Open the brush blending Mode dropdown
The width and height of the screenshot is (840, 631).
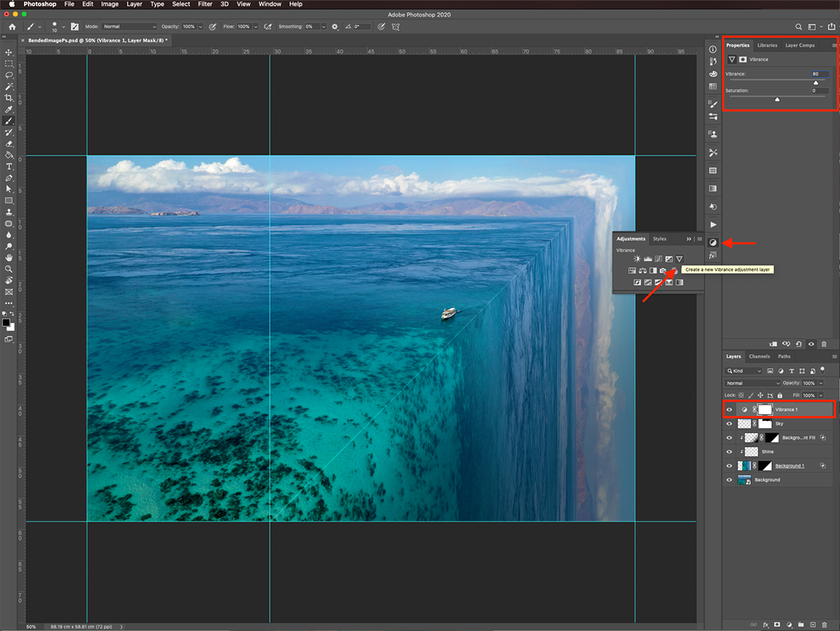click(129, 27)
